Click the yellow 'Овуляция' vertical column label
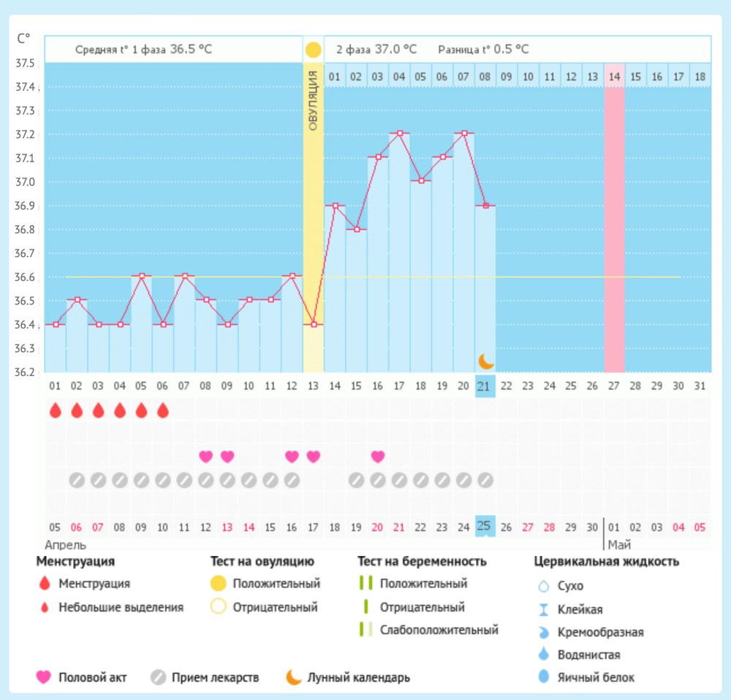The height and width of the screenshot is (700, 731). [313, 102]
